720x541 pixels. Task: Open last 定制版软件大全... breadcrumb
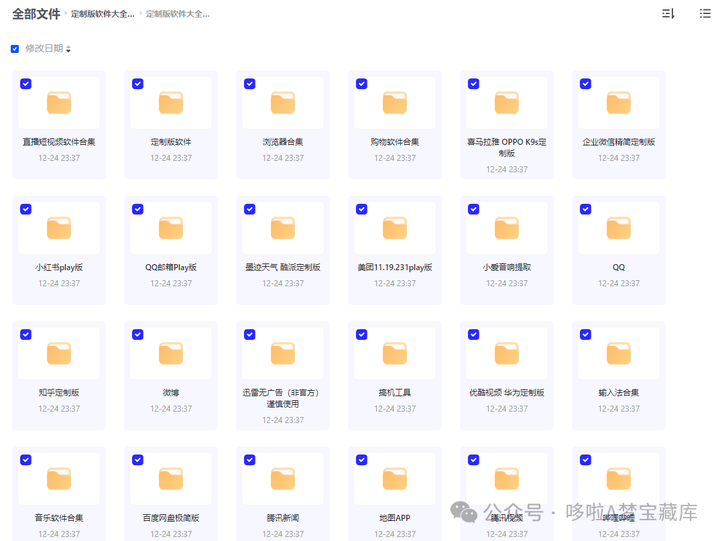point(178,14)
